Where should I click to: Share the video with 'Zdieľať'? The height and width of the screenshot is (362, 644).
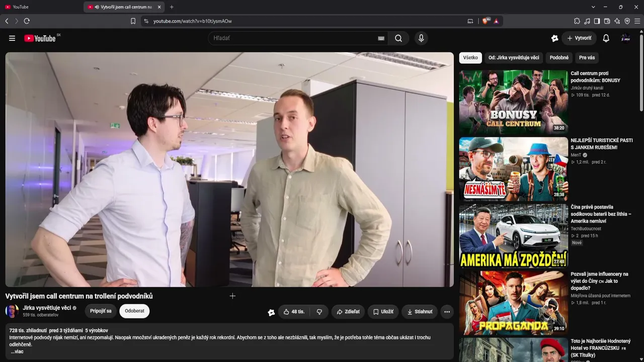(x=348, y=312)
